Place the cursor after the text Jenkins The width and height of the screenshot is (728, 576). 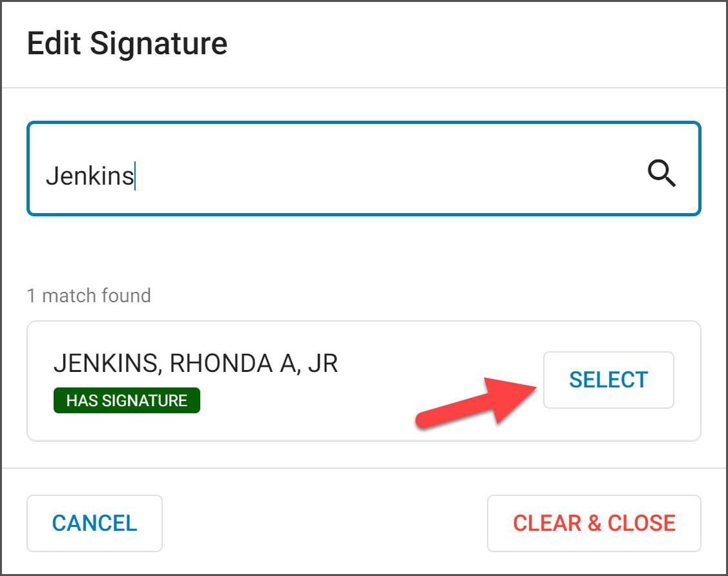135,176
